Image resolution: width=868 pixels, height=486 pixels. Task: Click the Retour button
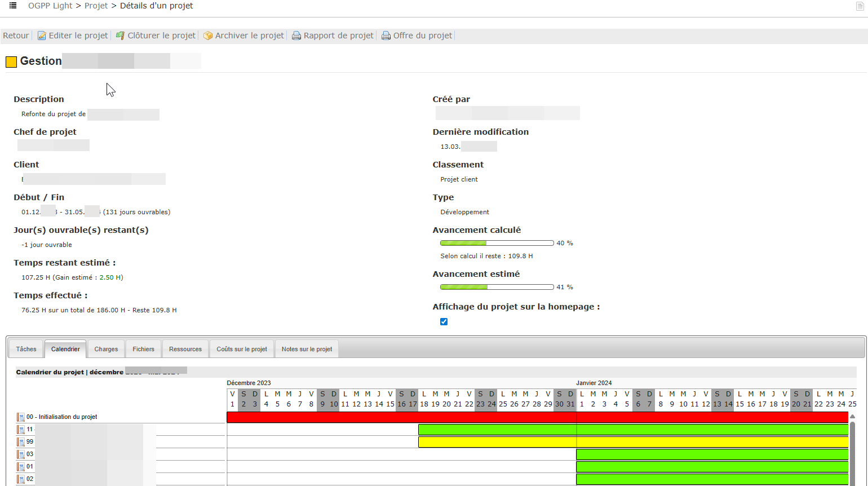[x=15, y=35]
